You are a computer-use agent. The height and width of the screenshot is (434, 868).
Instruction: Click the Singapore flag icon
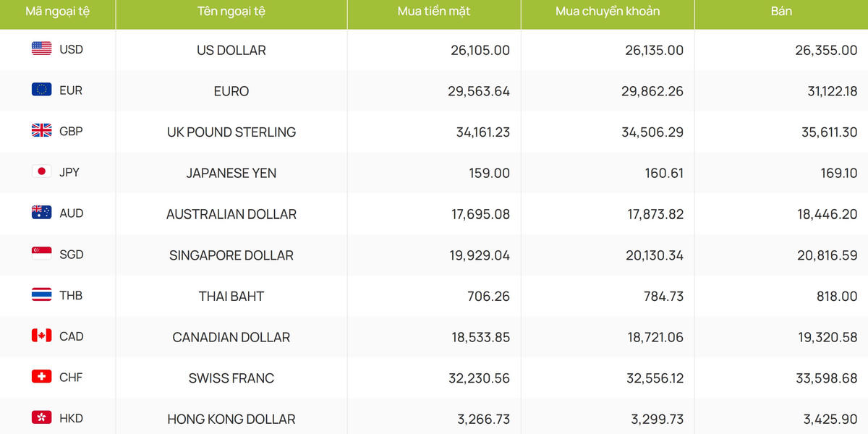point(41,254)
